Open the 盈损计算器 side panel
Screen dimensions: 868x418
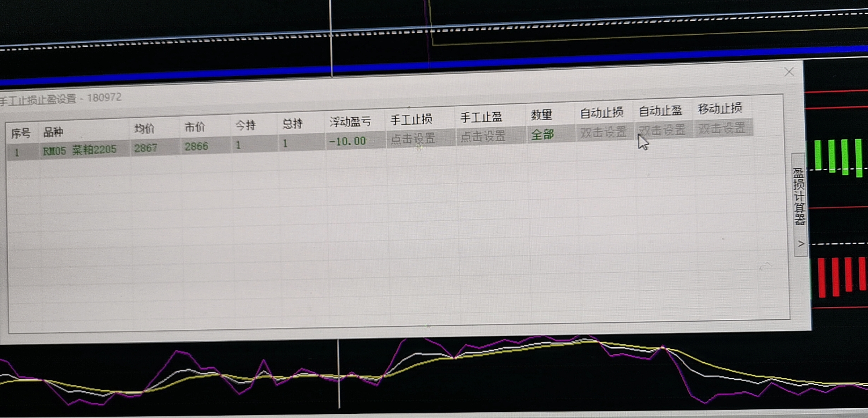[799, 197]
